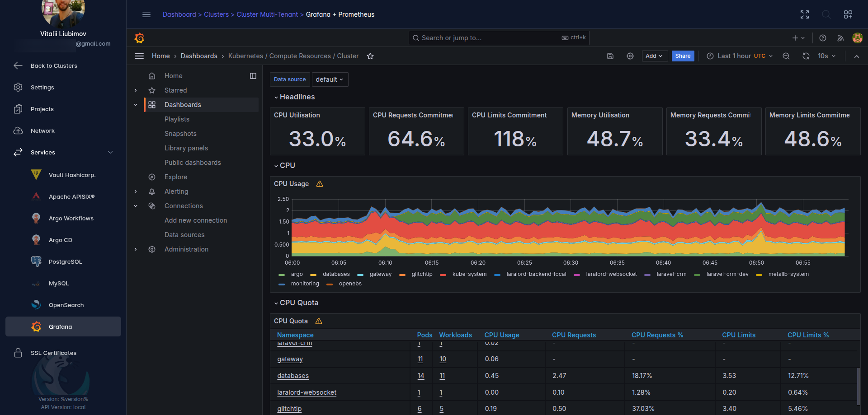Open the Grafana help question mark icon

click(x=823, y=38)
